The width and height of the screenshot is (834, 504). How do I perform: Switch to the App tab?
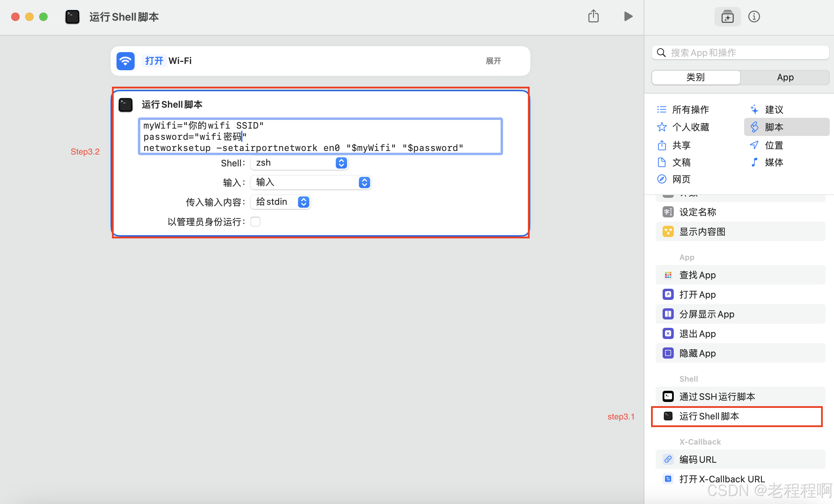785,77
